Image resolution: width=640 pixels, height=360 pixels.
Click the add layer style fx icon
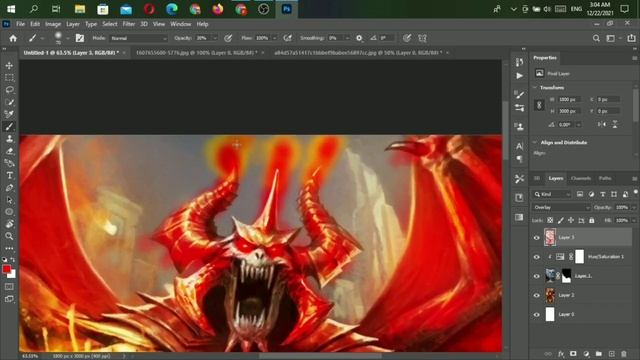(561, 354)
